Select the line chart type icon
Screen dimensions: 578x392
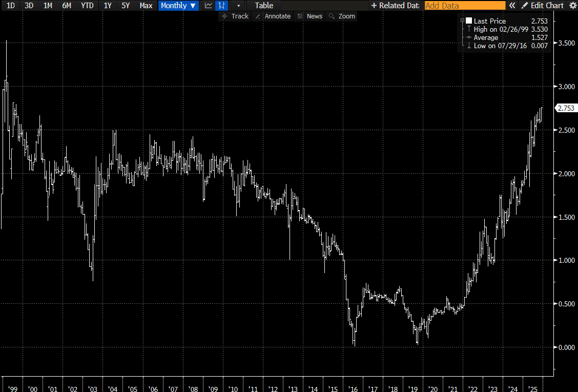(x=208, y=6)
